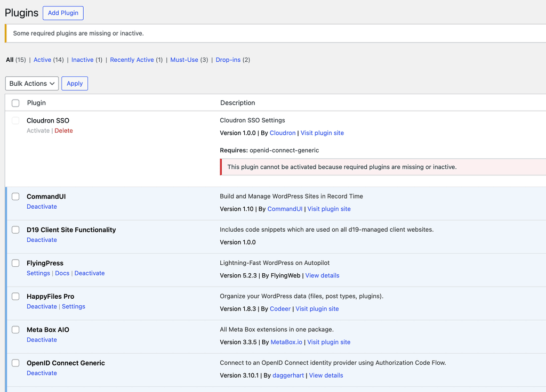Image resolution: width=546 pixels, height=392 pixels.
Task: Click the Apply button
Action: 75,84
